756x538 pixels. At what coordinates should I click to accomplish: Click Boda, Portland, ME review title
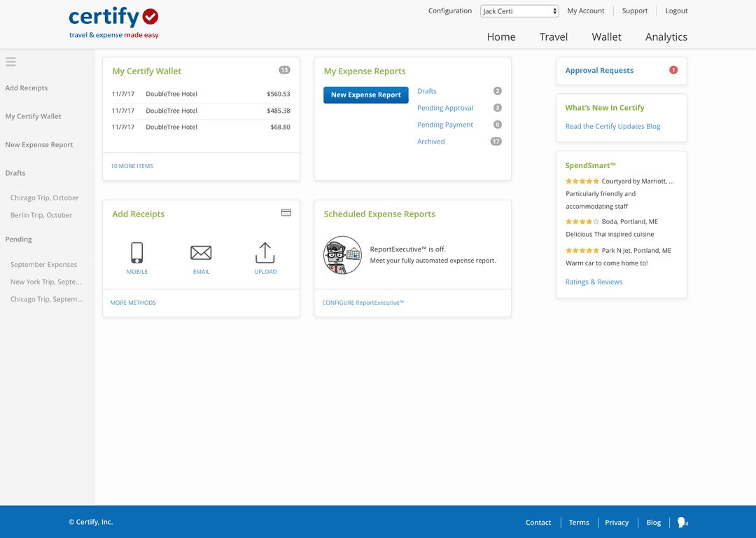(630, 222)
